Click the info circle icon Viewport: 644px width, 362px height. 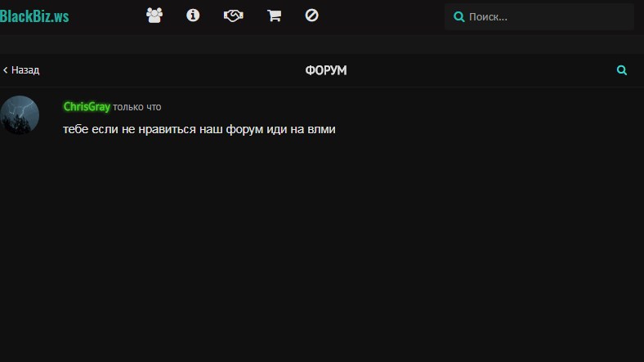coord(193,16)
